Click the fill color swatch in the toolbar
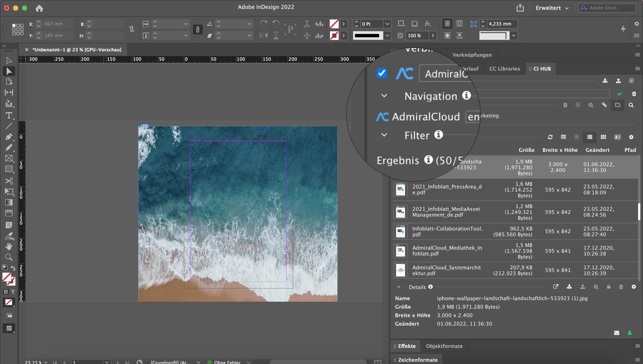The width and height of the screenshot is (643, 364). click(x=6, y=277)
